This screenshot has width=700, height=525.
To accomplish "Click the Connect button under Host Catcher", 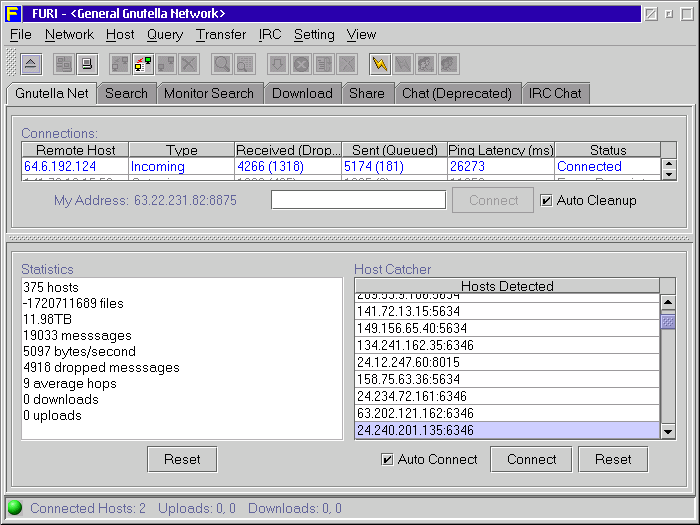I will click(x=531, y=459).
